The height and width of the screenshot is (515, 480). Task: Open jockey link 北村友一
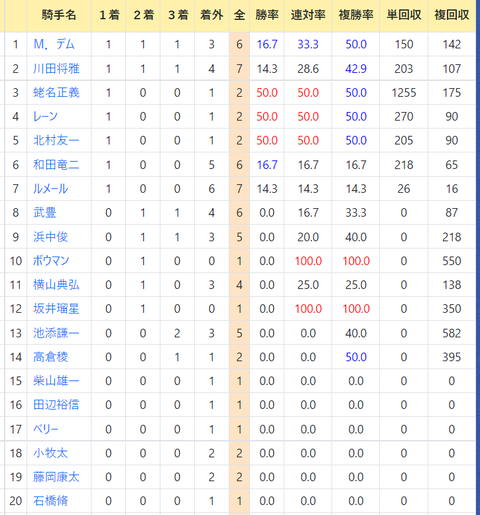tap(56, 141)
